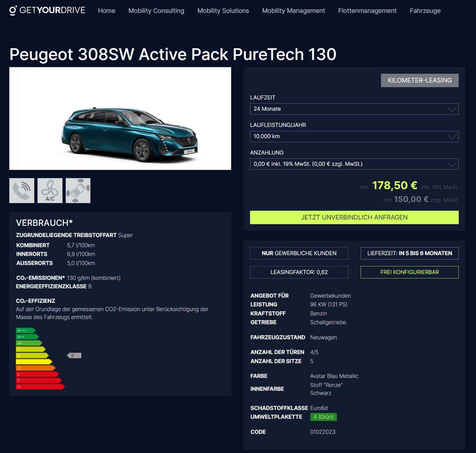
Task: Open the Anzahlung dropdown
Action: tap(354, 164)
